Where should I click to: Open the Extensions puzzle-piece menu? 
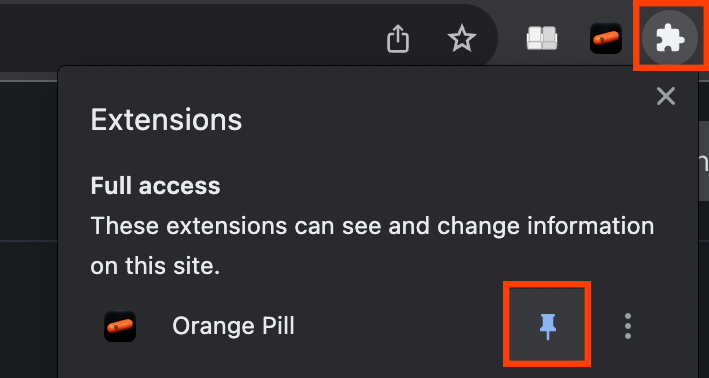[x=671, y=38]
